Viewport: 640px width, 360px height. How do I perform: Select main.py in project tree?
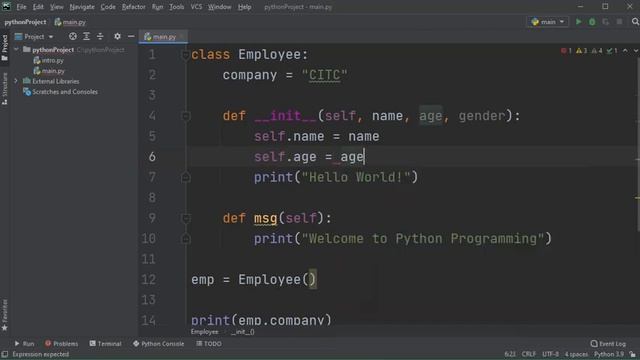click(x=49, y=71)
